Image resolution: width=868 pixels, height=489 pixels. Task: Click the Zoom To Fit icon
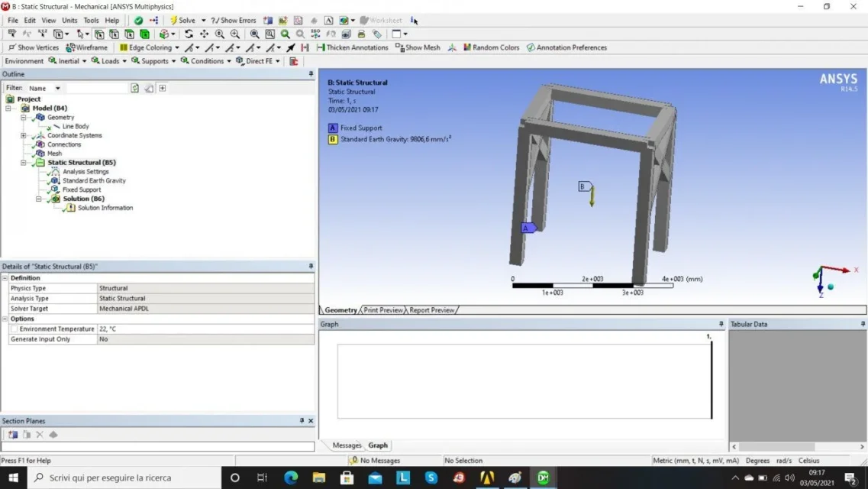tap(255, 34)
